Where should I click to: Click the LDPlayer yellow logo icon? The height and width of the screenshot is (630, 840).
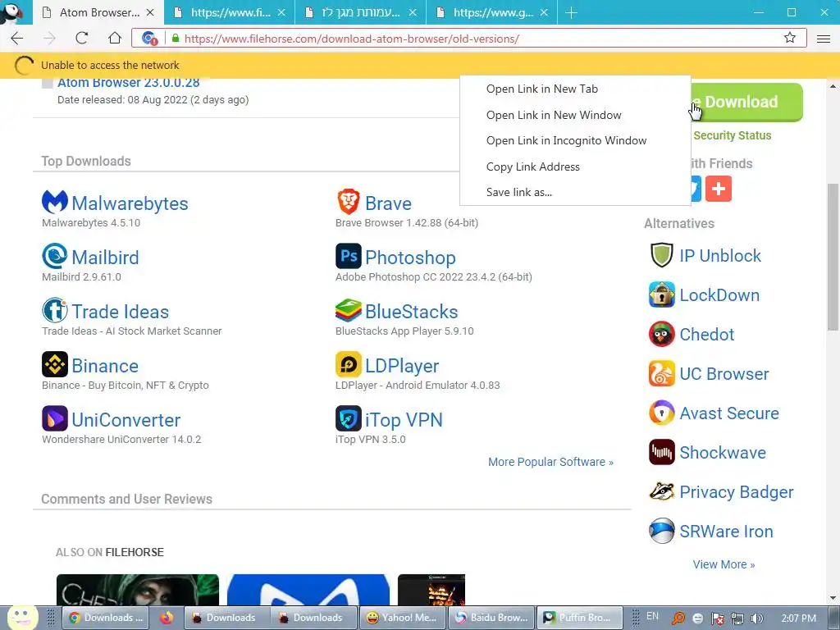pyautogui.click(x=348, y=364)
